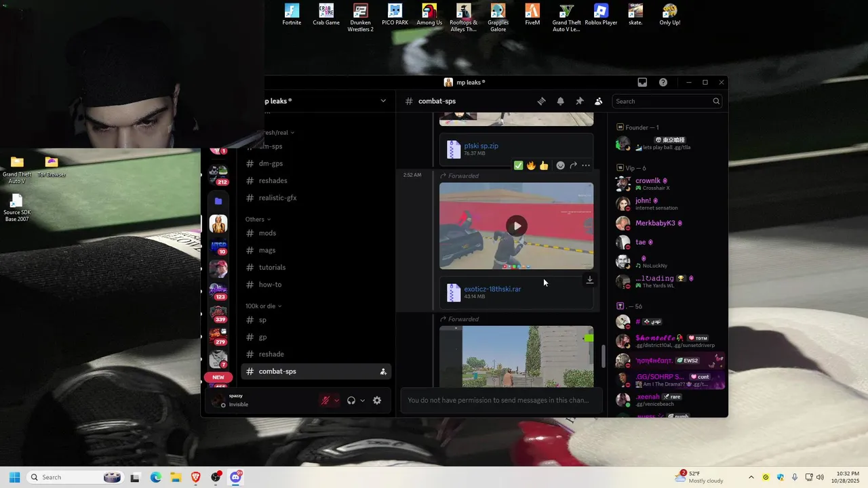Screen dimensions: 868x488
Task: Open the sp channel
Action: (x=262, y=320)
